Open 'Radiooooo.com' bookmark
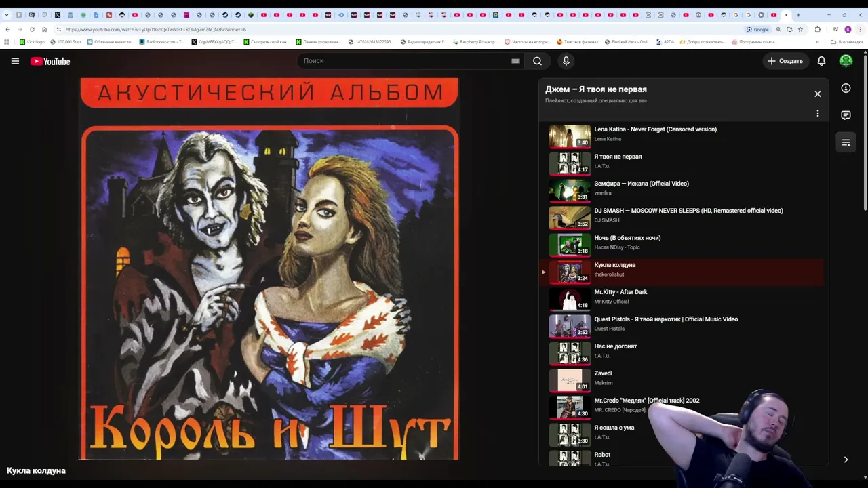 (161, 42)
